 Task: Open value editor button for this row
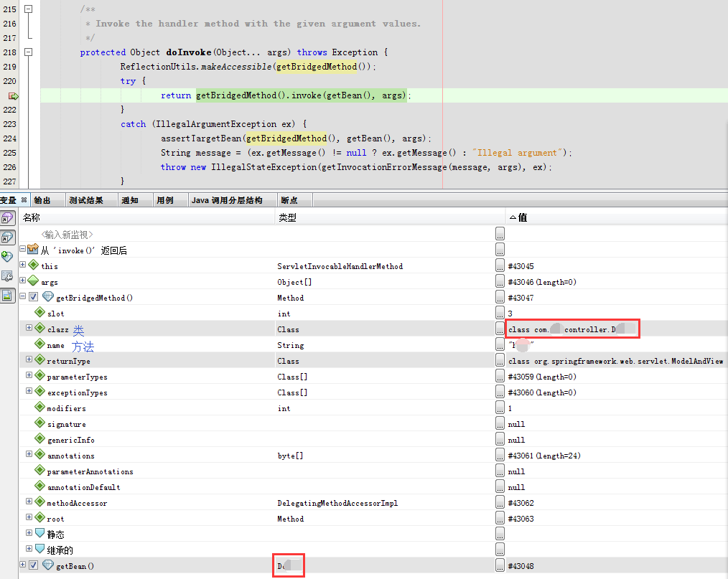click(500, 265)
